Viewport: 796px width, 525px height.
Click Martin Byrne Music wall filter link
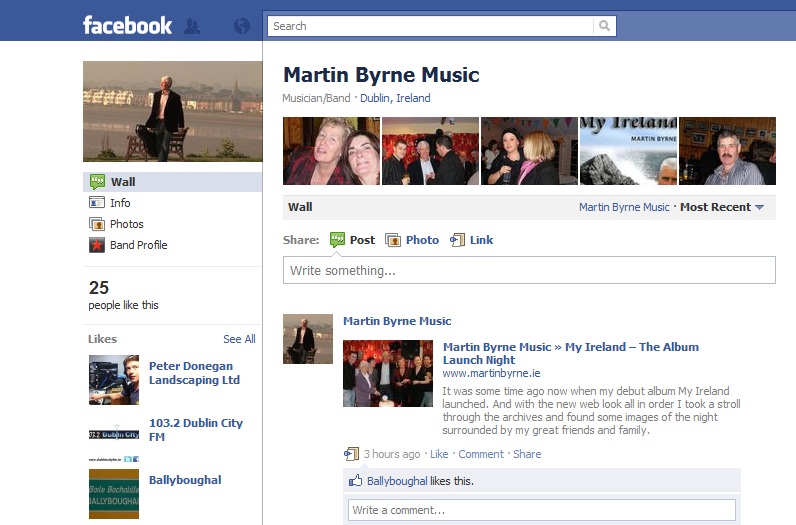coord(624,207)
